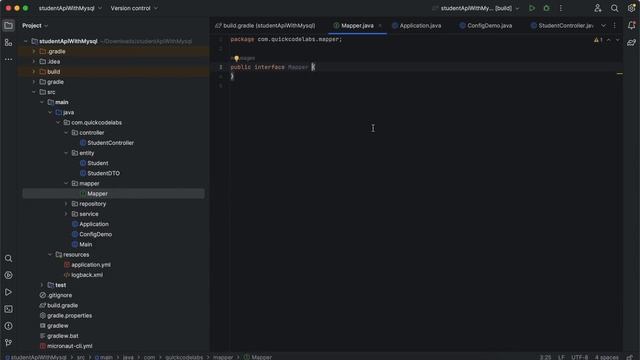Open Search Everywhere magnifier
This screenshot has width=640, height=360.
(x=614, y=8)
